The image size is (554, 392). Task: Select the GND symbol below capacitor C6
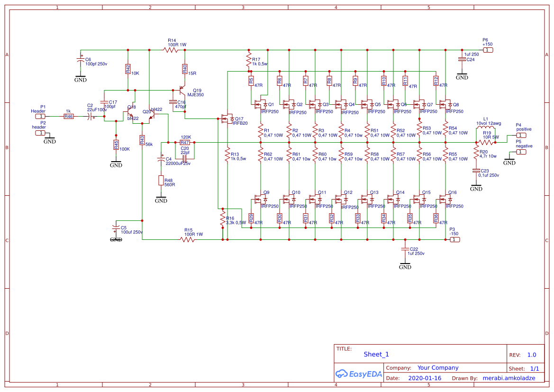pos(80,77)
